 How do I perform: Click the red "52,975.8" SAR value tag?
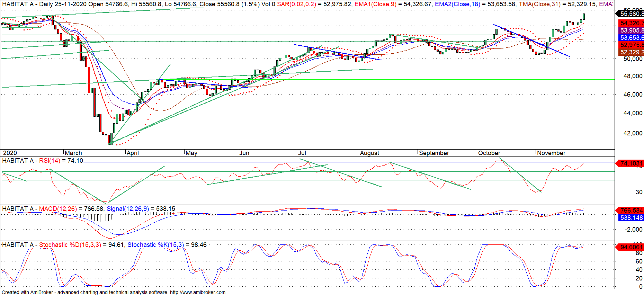631,45
